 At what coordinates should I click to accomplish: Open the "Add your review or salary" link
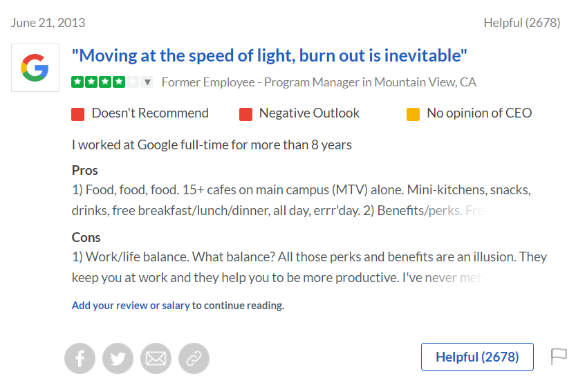(131, 305)
